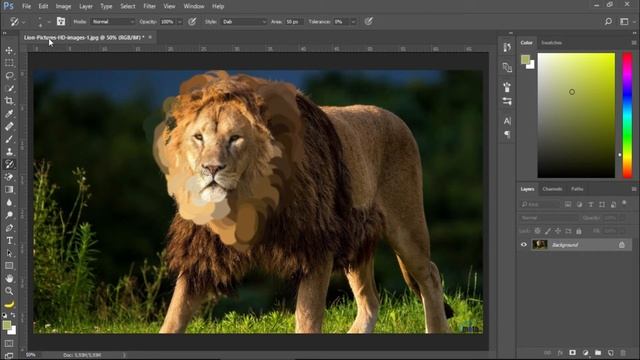
Task: Click the toolbar foreground color swatch
Action: pyautogui.click(x=7, y=325)
